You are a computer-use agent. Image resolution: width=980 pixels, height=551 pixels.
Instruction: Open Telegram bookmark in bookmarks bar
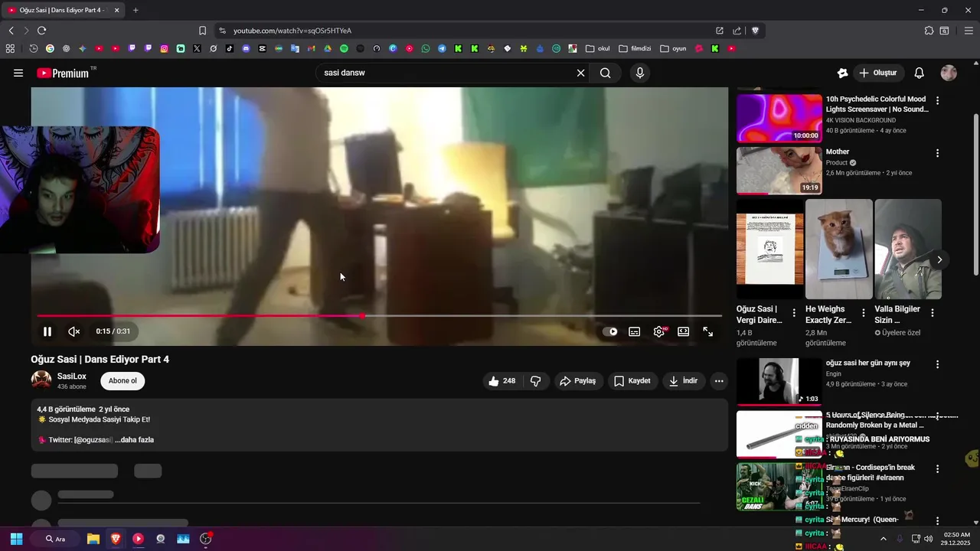[442, 48]
